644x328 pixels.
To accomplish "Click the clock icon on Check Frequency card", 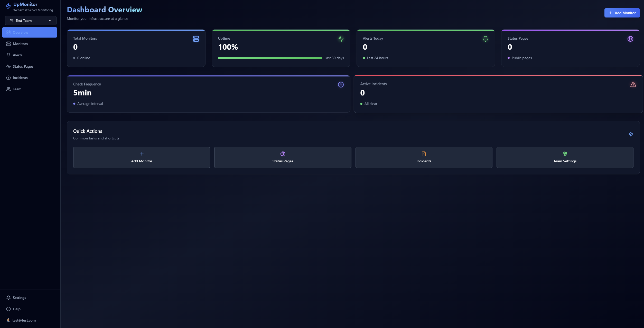I will tap(341, 84).
